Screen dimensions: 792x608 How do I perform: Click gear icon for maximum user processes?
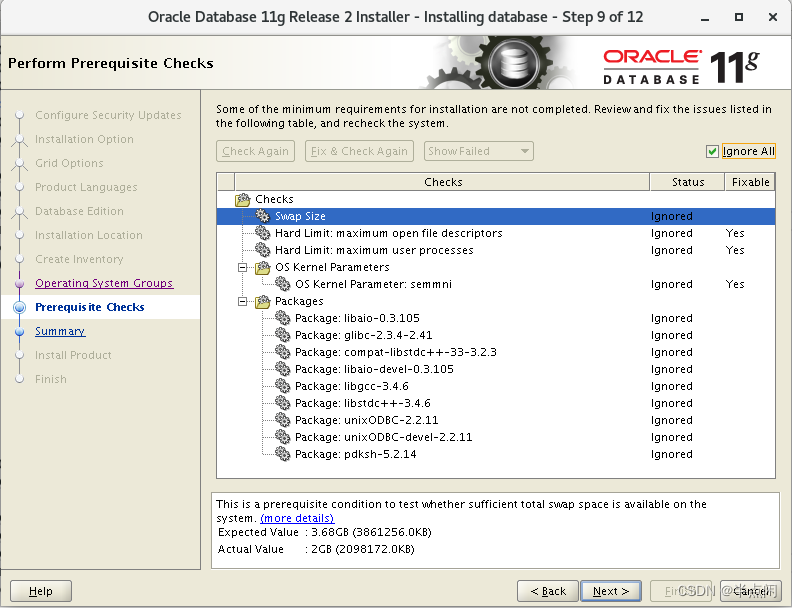[262, 250]
